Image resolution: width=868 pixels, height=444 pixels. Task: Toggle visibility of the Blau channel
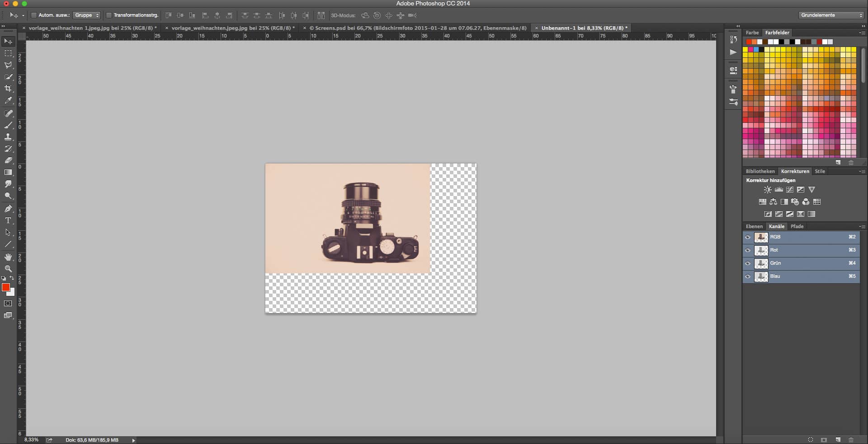tap(748, 276)
